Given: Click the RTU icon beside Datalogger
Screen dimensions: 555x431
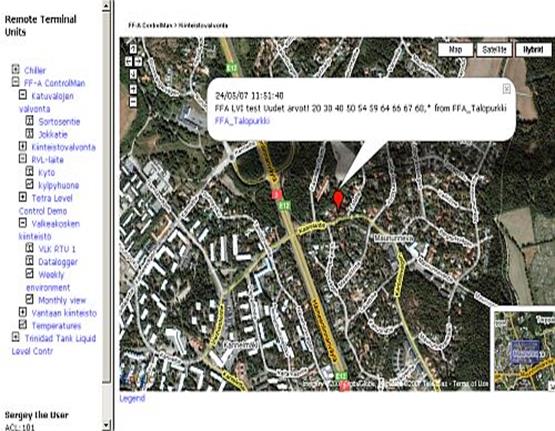Looking at the screenshot, I should click(x=30, y=261).
